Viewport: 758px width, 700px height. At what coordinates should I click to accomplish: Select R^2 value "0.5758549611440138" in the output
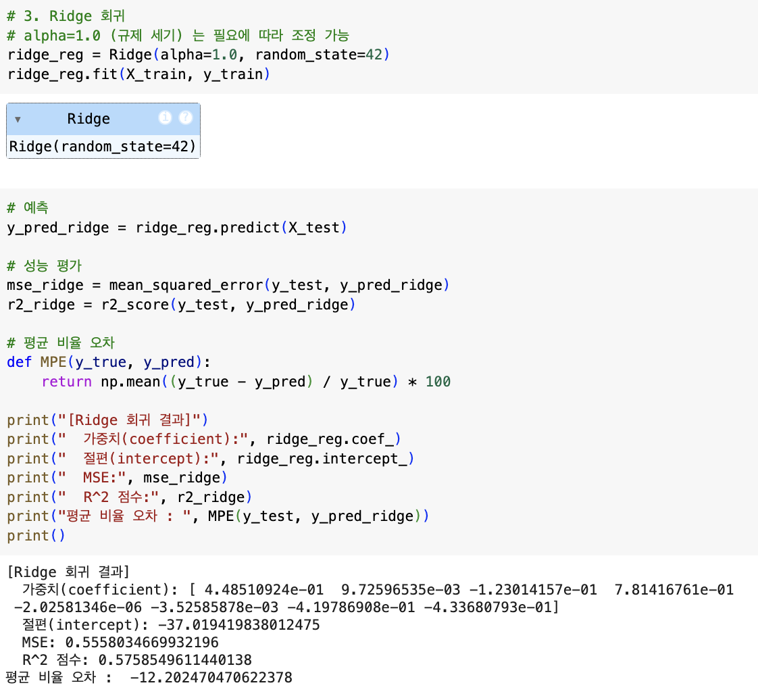click(175, 660)
